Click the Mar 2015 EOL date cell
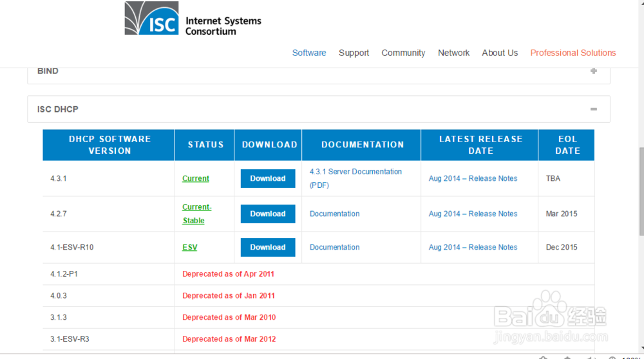 tap(566, 214)
